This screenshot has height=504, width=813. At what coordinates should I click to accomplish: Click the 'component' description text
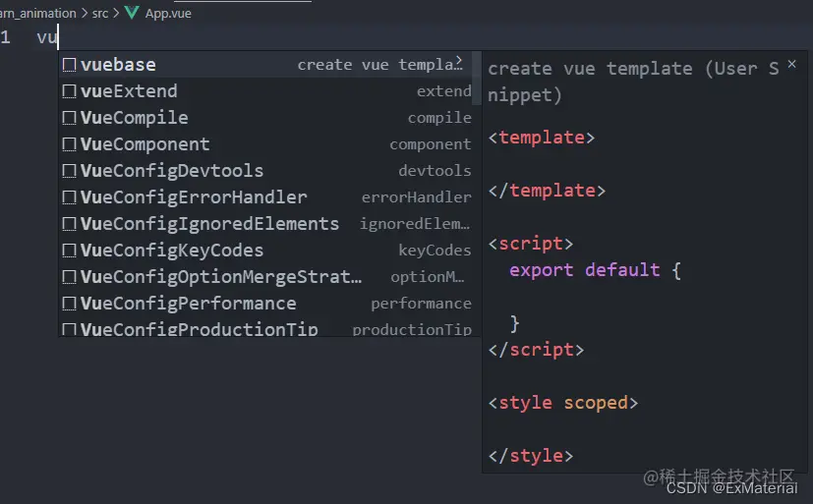tap(431, 144)
